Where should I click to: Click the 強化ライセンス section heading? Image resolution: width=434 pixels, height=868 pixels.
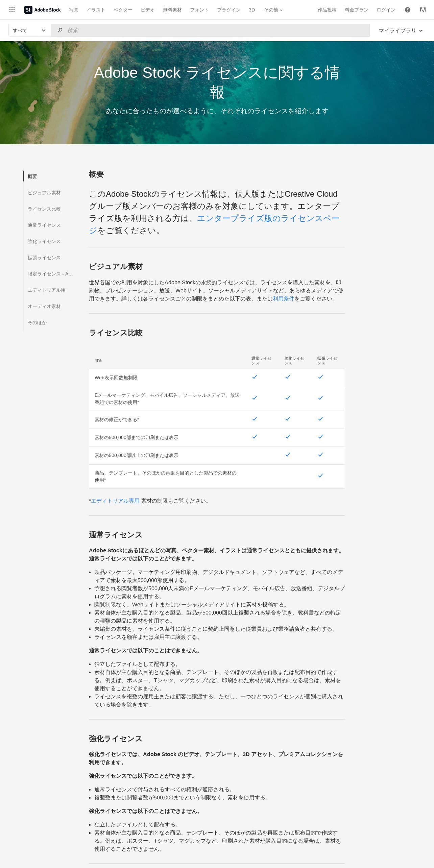click(x=116, y=739)
